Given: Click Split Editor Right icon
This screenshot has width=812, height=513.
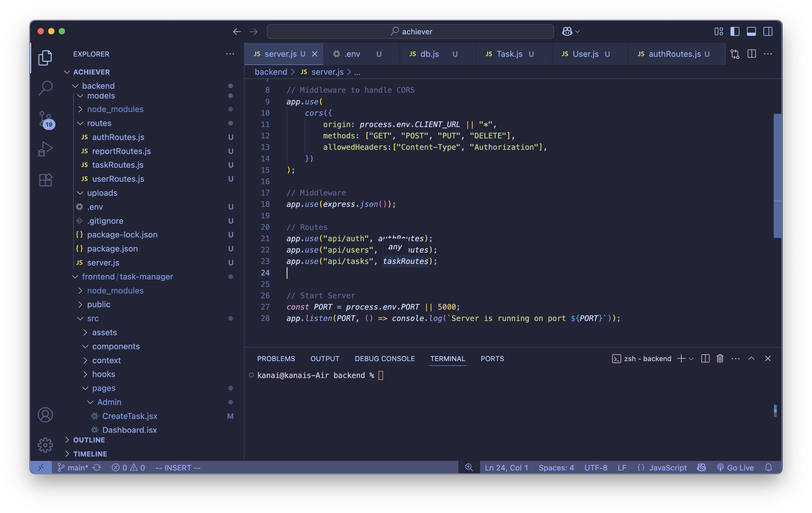Looking at the screenshot, I should [751, 54].
